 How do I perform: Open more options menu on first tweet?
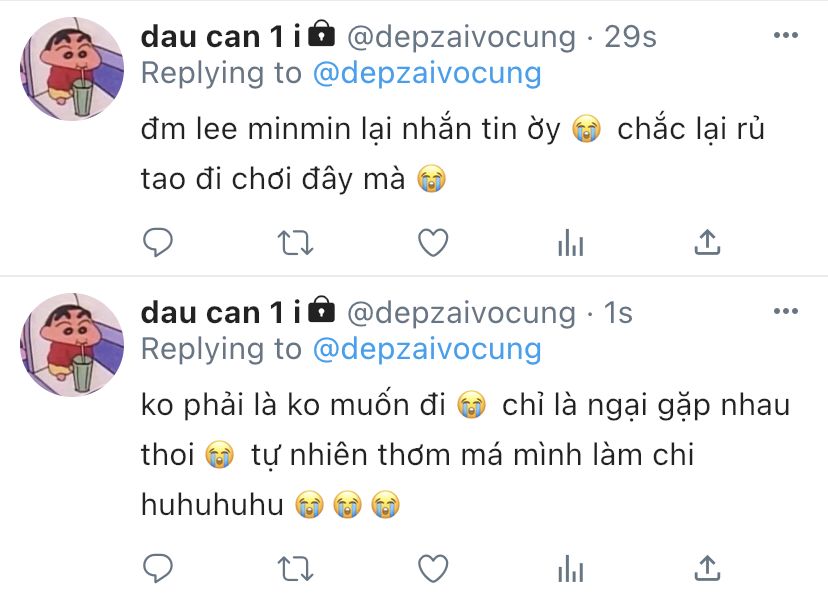point(786,35)
